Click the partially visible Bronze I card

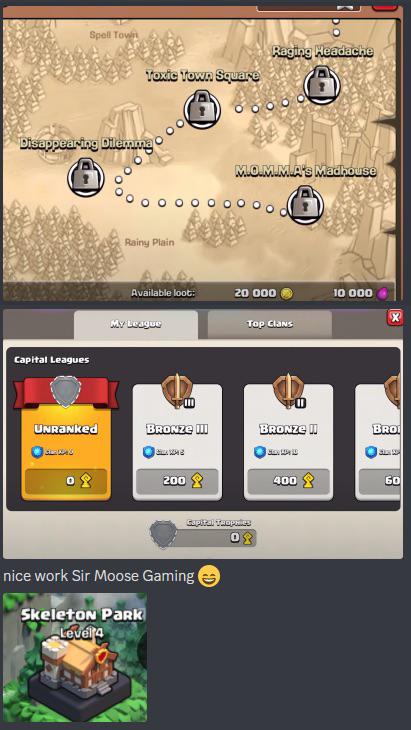(x=378, y=442)
